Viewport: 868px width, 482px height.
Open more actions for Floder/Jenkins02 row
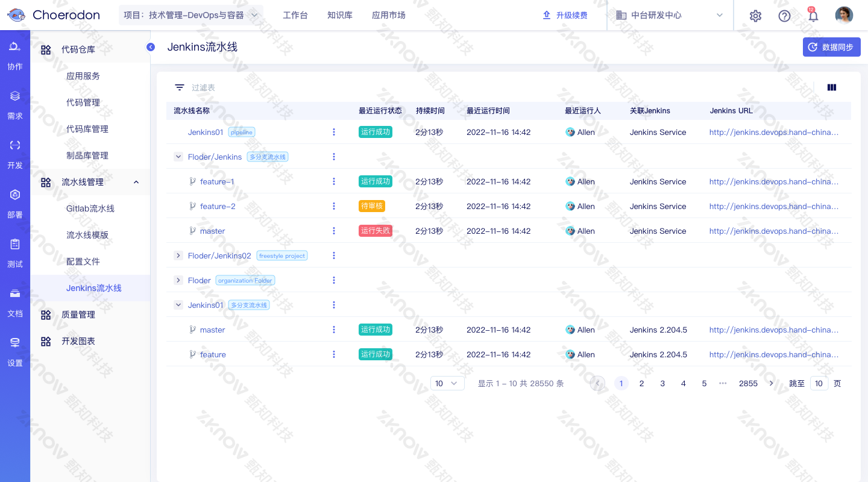334,255
